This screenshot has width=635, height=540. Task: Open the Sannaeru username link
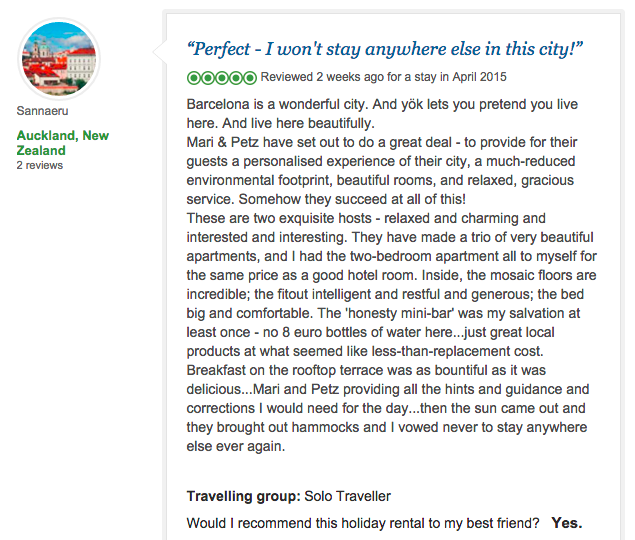click(x=42, y=111)
